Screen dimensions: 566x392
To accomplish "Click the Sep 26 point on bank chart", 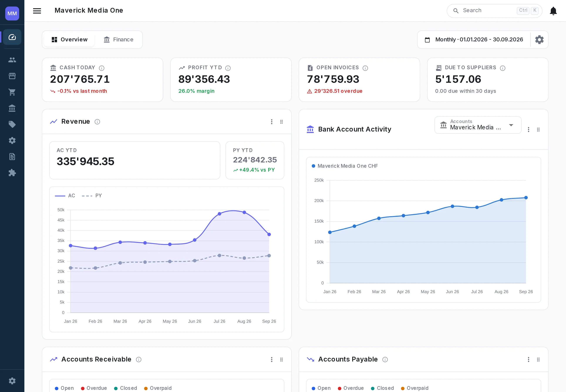I will [526, 198].
